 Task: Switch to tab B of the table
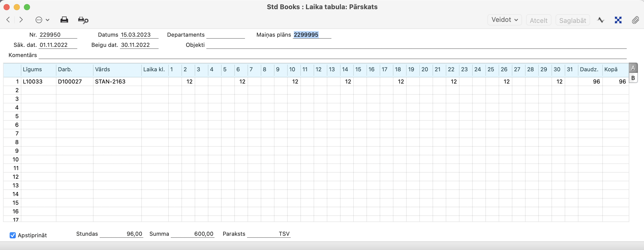(x=633, y=78)
